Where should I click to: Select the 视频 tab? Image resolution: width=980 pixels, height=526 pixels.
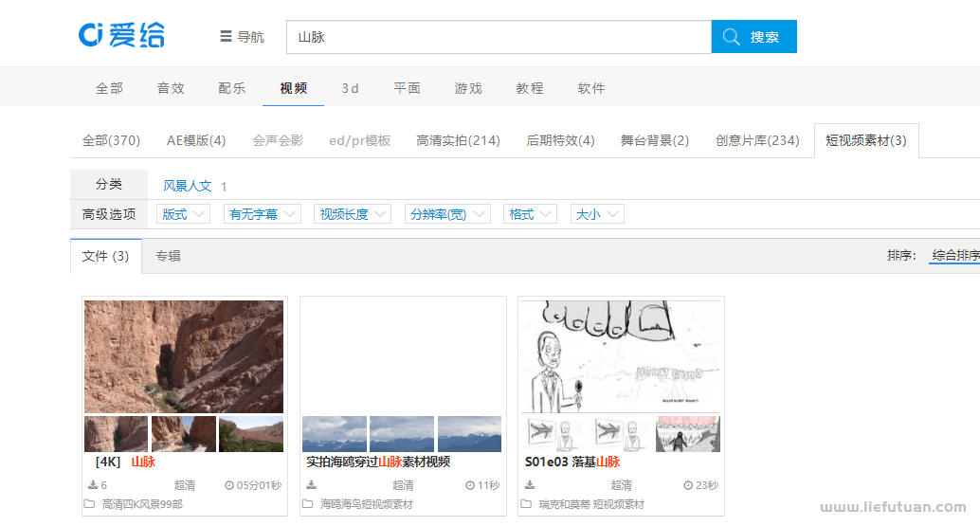(293, 88)
